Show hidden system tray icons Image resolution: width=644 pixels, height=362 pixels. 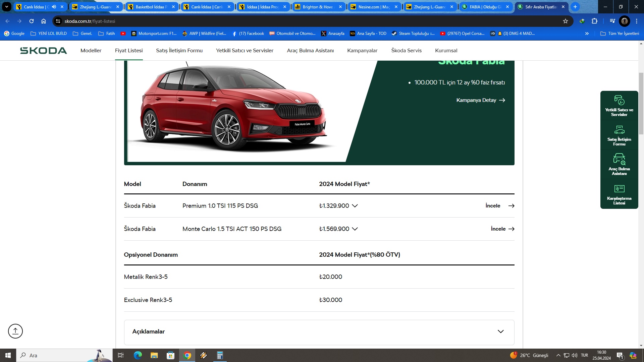tap(558, 355)
